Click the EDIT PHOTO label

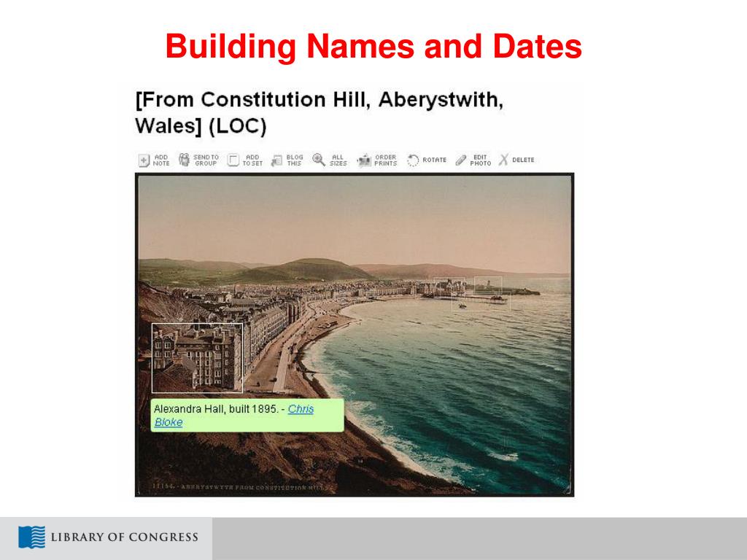pos(480,160)
